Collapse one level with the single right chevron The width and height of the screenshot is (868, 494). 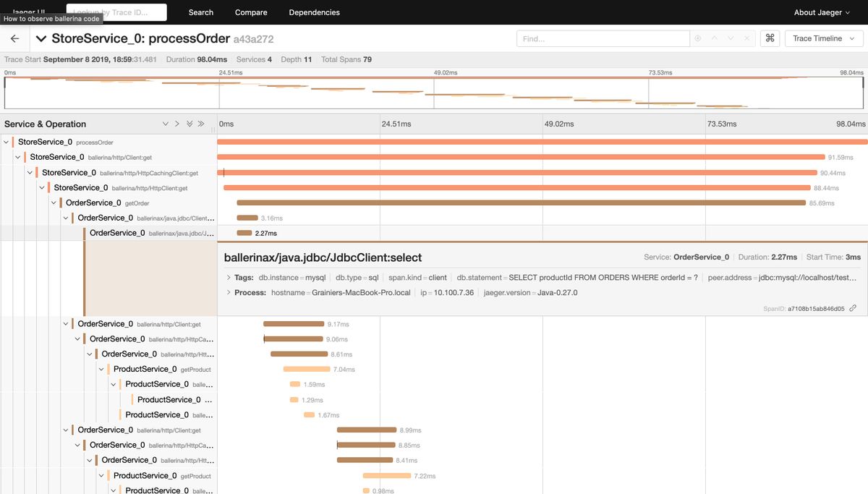(177, 124)
